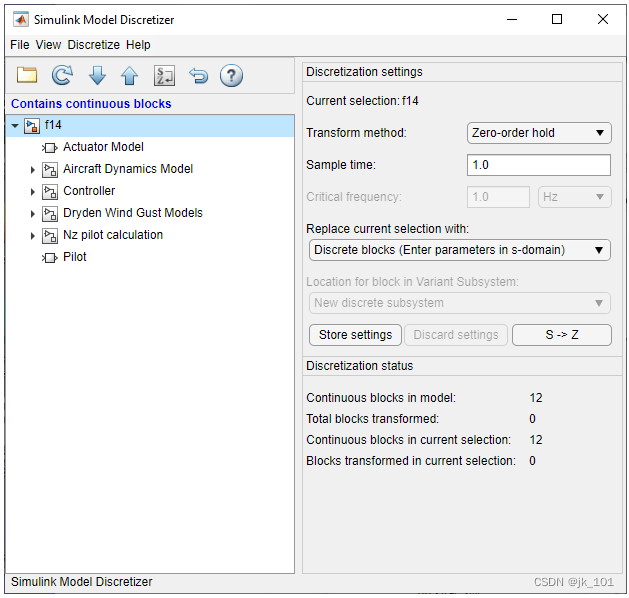Screen dimensions: 629x598
Task: Click the Controller subsystem icon
Action: 50,192
